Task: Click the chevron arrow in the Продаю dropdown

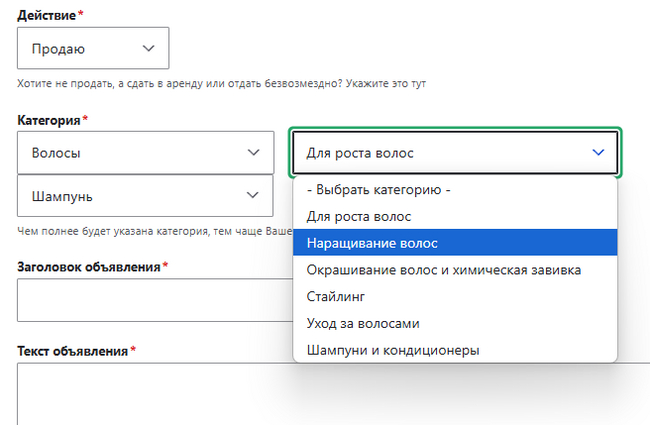Action: (x=149, y=48)
